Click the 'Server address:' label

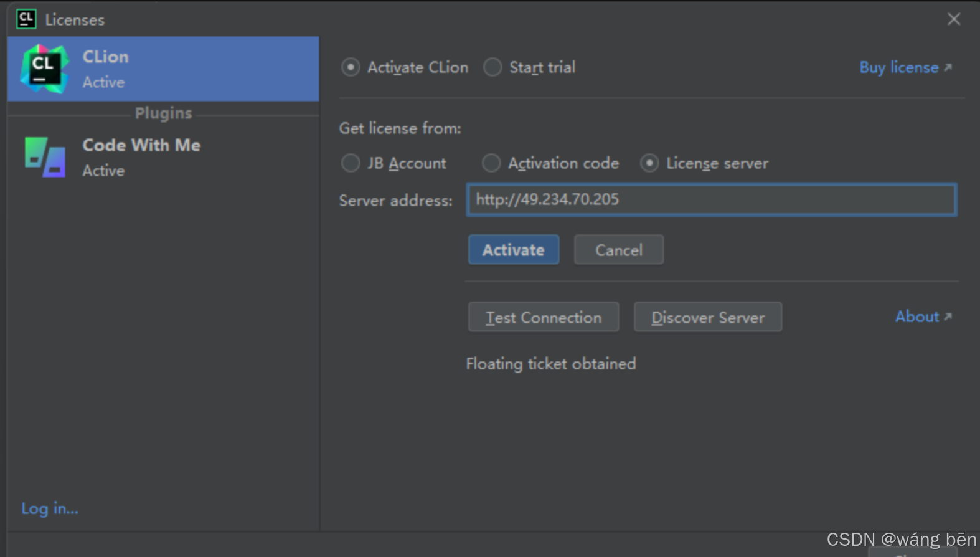[396, 201]
